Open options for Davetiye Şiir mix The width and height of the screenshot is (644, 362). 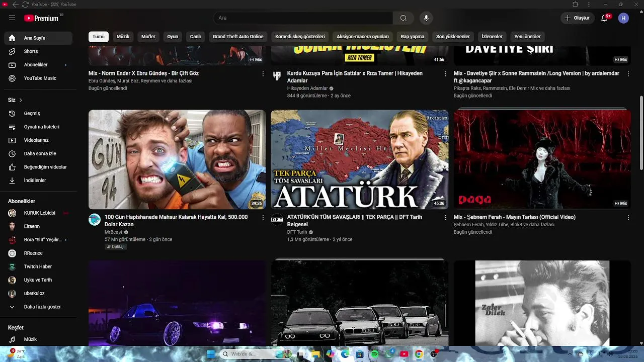point(628,74)
